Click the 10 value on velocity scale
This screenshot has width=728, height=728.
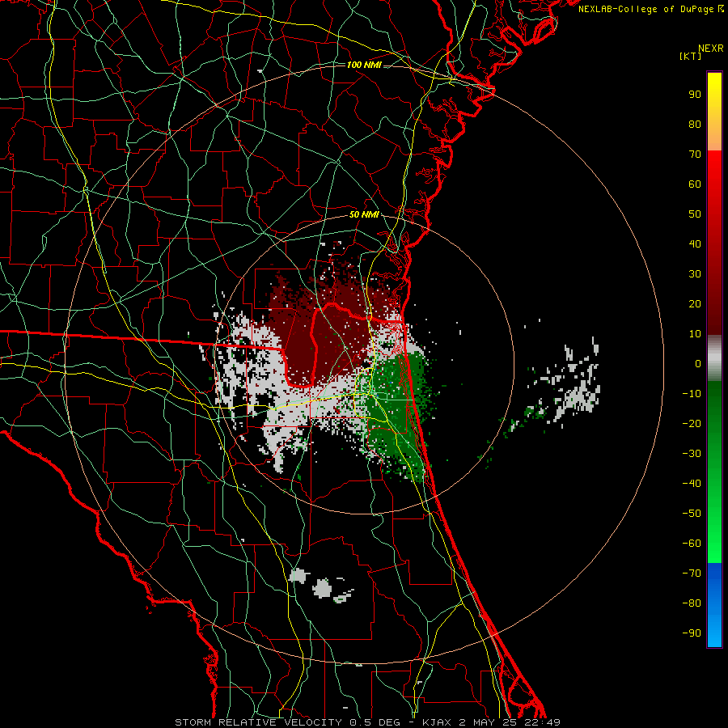[695, 334]
